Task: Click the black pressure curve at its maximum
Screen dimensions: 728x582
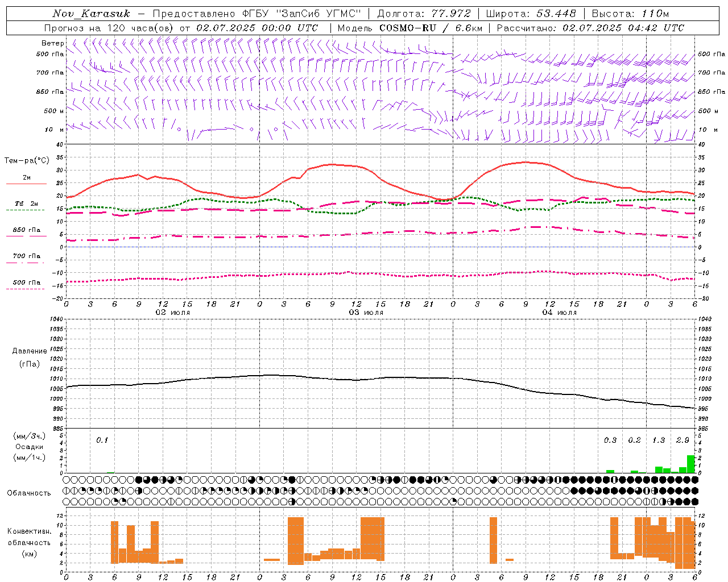Action: point(272,375)
